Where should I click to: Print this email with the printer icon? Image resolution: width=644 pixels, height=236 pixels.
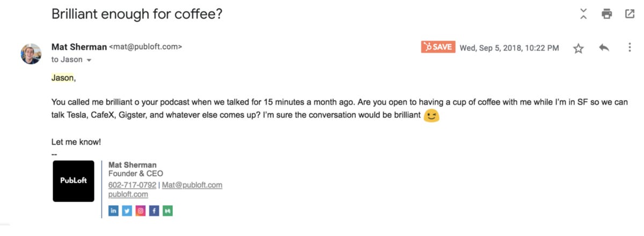click(x=607, y=14)
